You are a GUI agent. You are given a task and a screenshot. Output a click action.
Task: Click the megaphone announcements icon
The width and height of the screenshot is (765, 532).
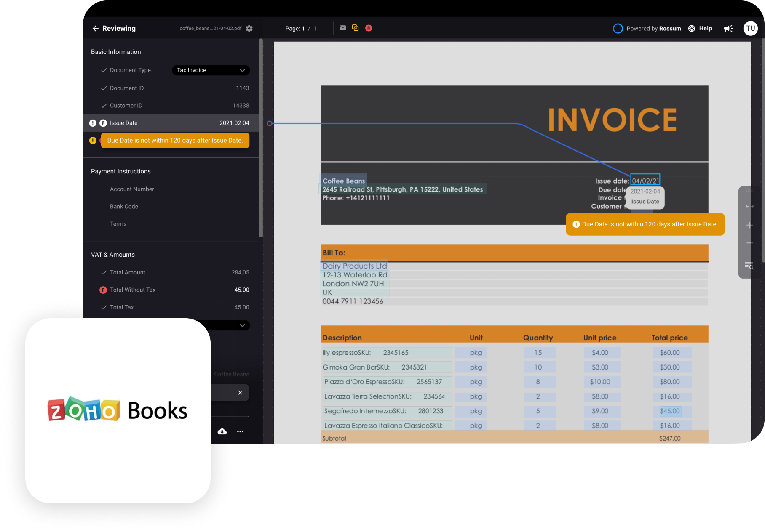click(728, 28)
